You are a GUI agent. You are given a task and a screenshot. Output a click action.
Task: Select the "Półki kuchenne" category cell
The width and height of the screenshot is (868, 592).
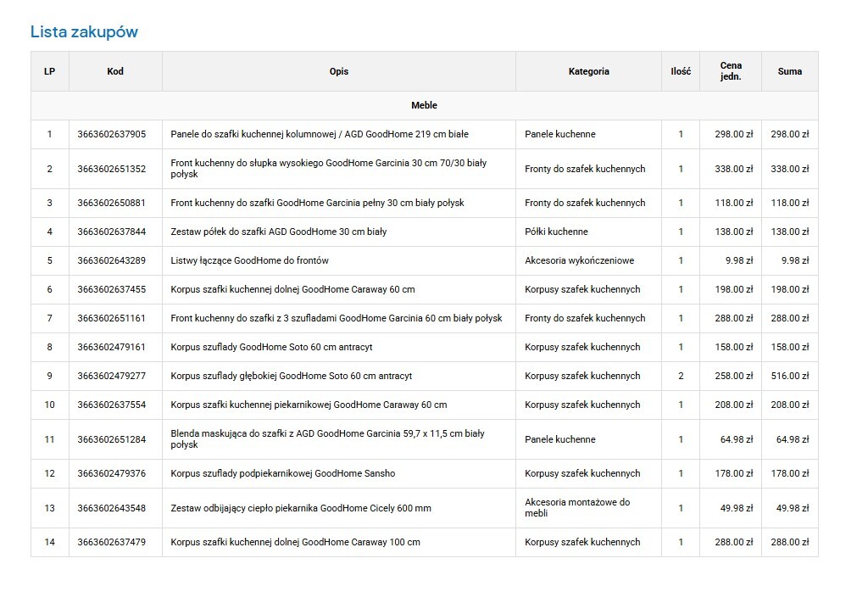pyautogui.click(x=556, y=232)
